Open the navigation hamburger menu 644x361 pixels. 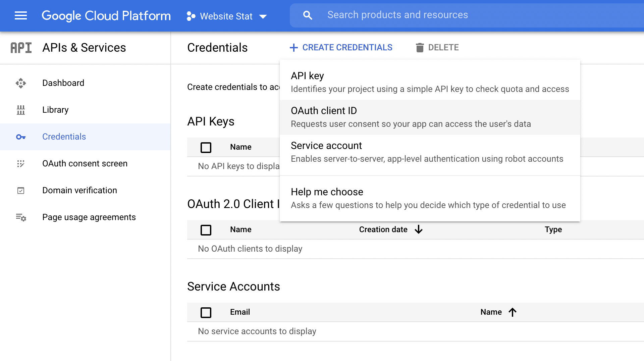pyautogui.click(x=20, y=15)
